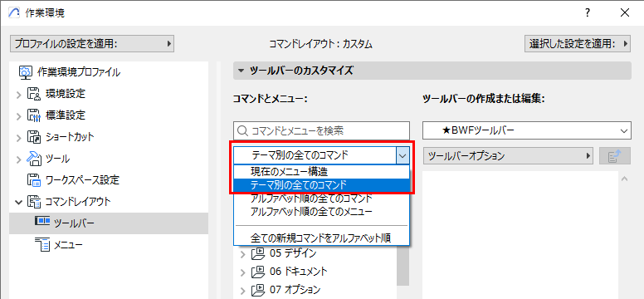644x299 pixels.
Task: Collapse the コマンドレイアウト tree node
Action: 19,202
